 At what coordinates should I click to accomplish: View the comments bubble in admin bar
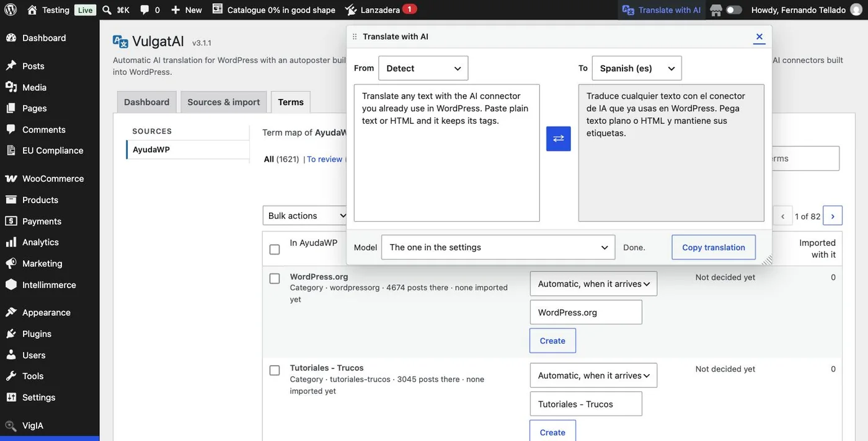pos(149,10)
